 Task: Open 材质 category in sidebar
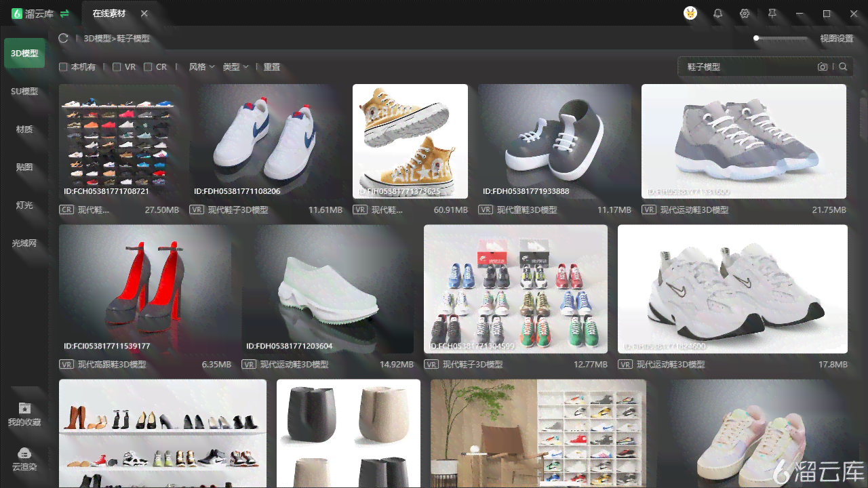[x=24, y=129]
